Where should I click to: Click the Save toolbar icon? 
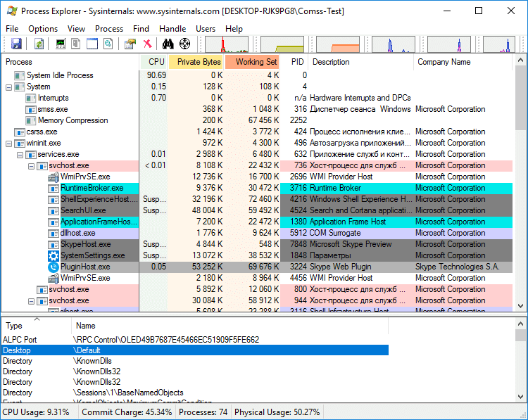(x=15, y=44)
